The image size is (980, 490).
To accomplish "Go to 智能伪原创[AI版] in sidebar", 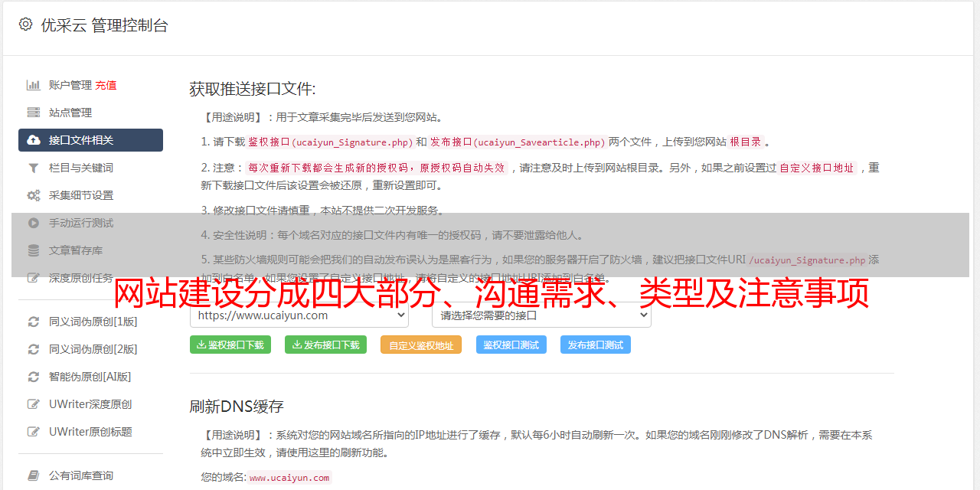I will click(x=90, y=377).
